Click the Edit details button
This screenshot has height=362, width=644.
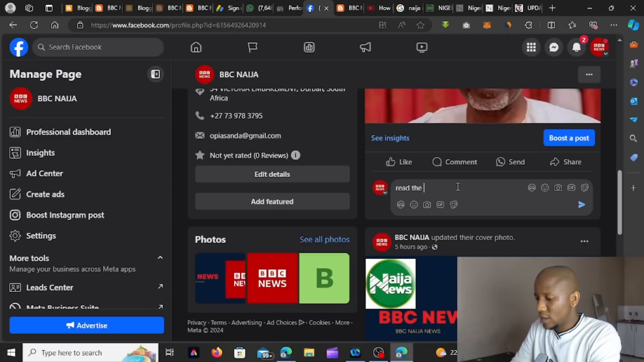point(272,174)
